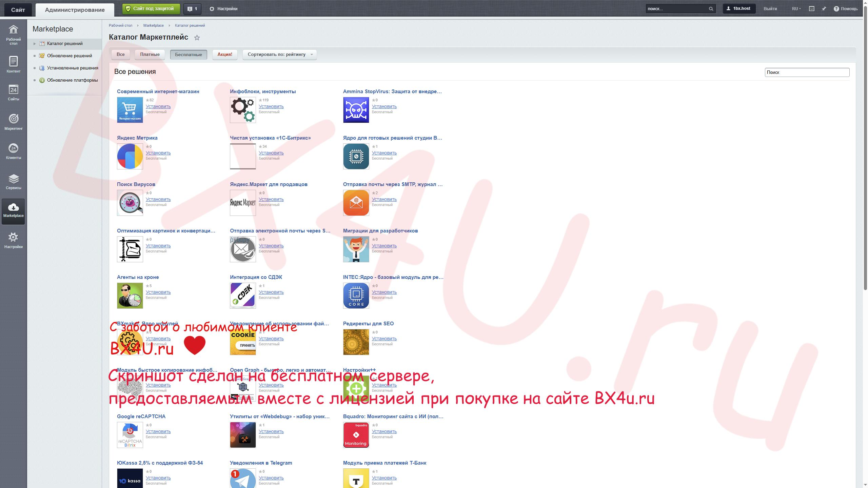Open Редиректы для SEO thumbnail
This screenshot has height=488, width=868.
pos(356,342)
